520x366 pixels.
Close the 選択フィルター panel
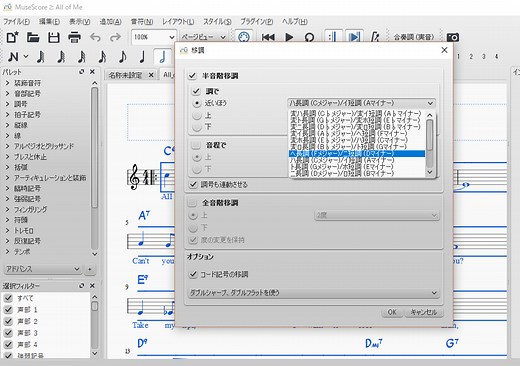92,286
